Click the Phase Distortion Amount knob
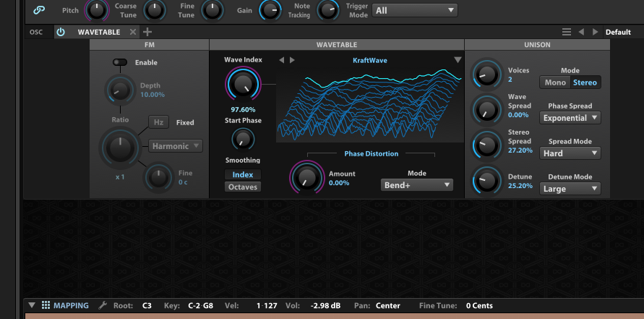Viewport: 644px width, 319px height. point(307,178)
